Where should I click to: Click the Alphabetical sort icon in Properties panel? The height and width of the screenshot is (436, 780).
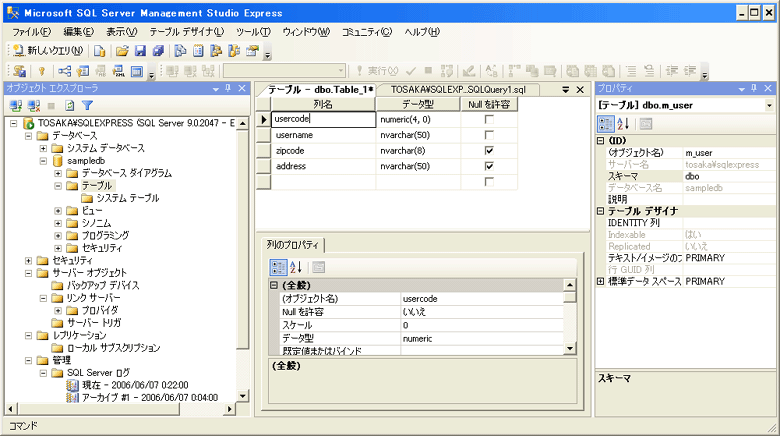[x=623, y=123]
